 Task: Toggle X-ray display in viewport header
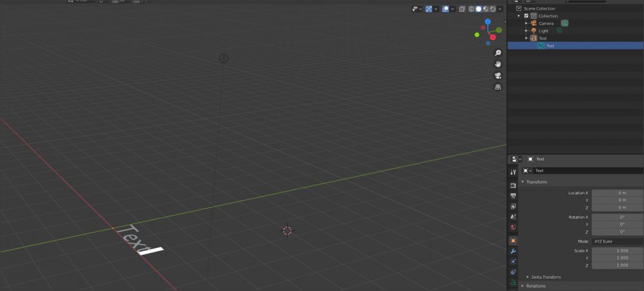(462, 9)
